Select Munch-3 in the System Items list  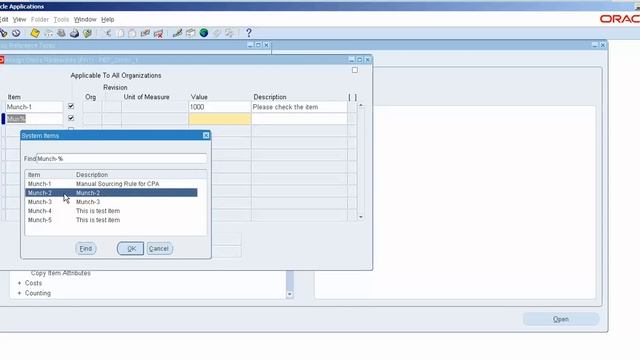[x=111, y=202]
